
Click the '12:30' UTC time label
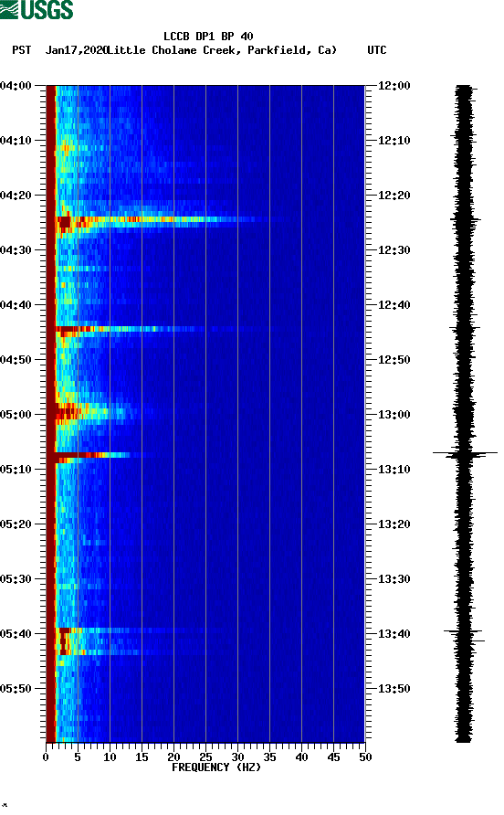tap(394, 250)
